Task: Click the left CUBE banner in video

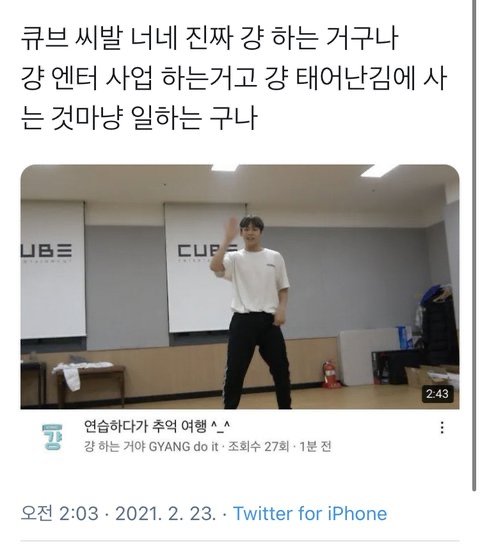Action: (x=53, y=269)
